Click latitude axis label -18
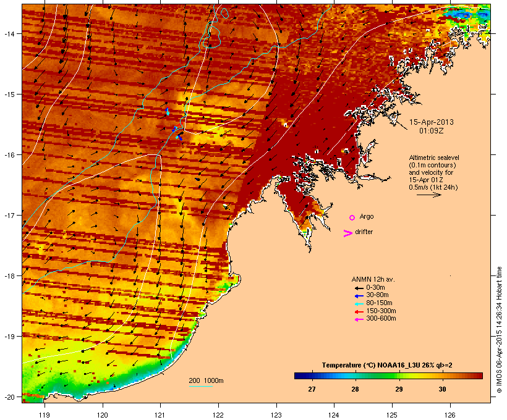Image resolution: width=507 pixels, height=420 pixels. [9, 276]
